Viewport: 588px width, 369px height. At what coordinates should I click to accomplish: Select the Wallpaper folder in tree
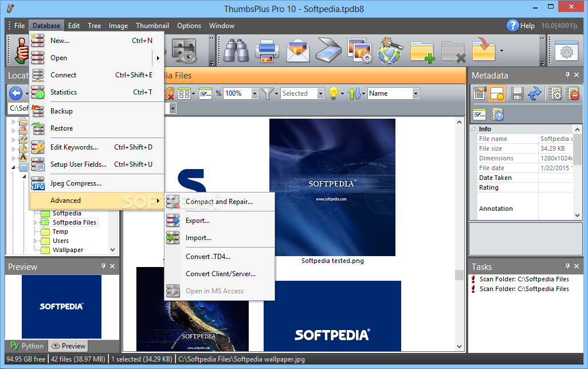click(x=68, y=250)
